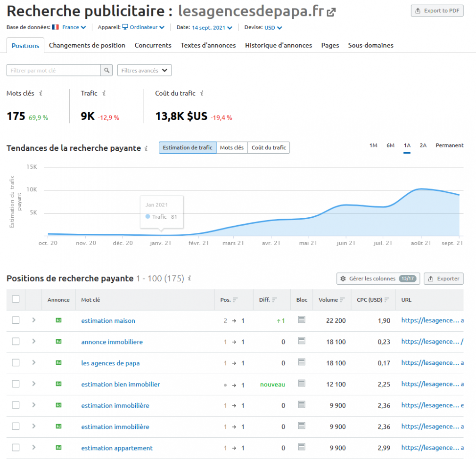Switch to Historique d'annonces tab
Screen dimensions: 476x459
pyautogui.click(x=279, y=46)
